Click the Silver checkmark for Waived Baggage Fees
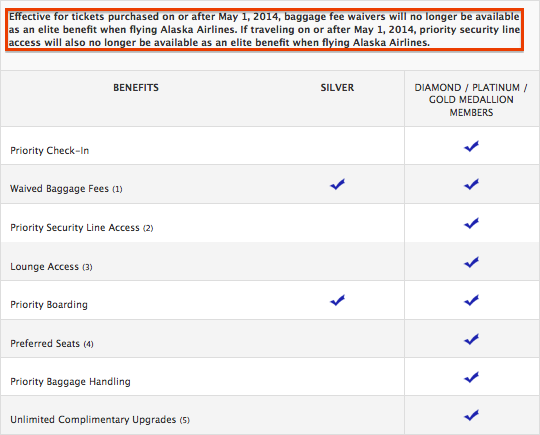Screen dimensions: 540x435 [338, 184]
